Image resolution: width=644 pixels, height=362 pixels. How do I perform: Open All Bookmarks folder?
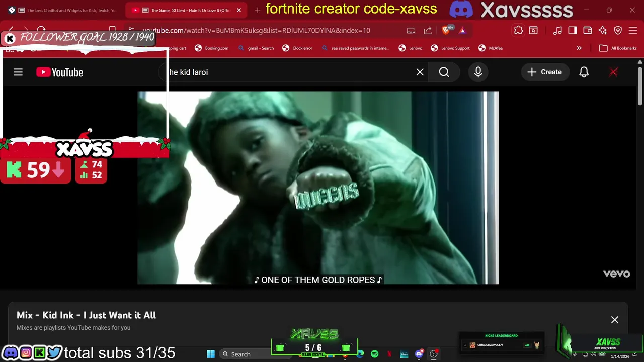[618, 48]
